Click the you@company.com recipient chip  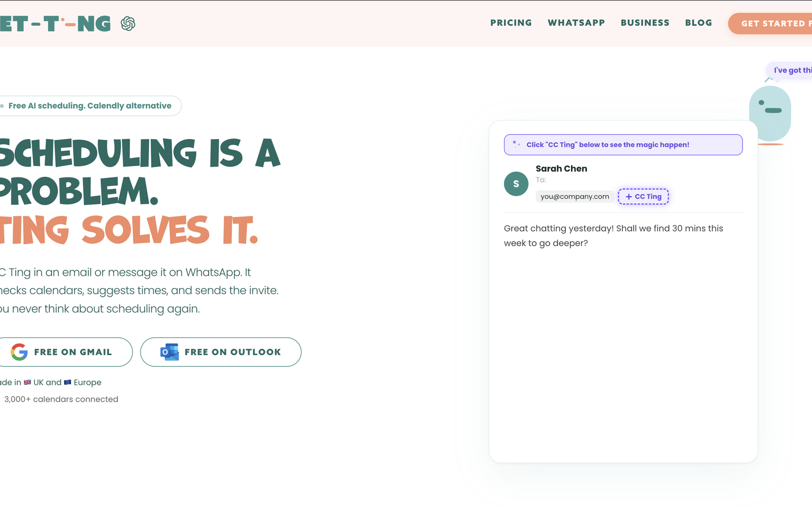(x=575, y=197)
